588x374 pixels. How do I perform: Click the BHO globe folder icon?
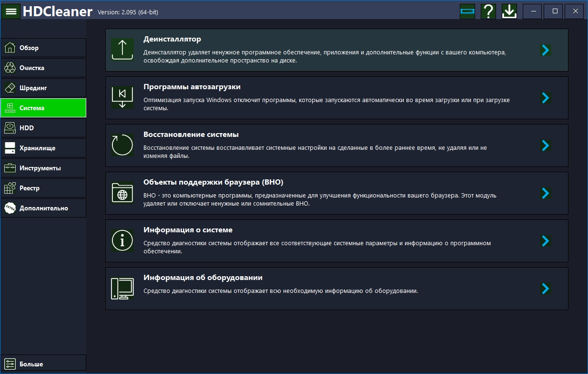point(122,193)
